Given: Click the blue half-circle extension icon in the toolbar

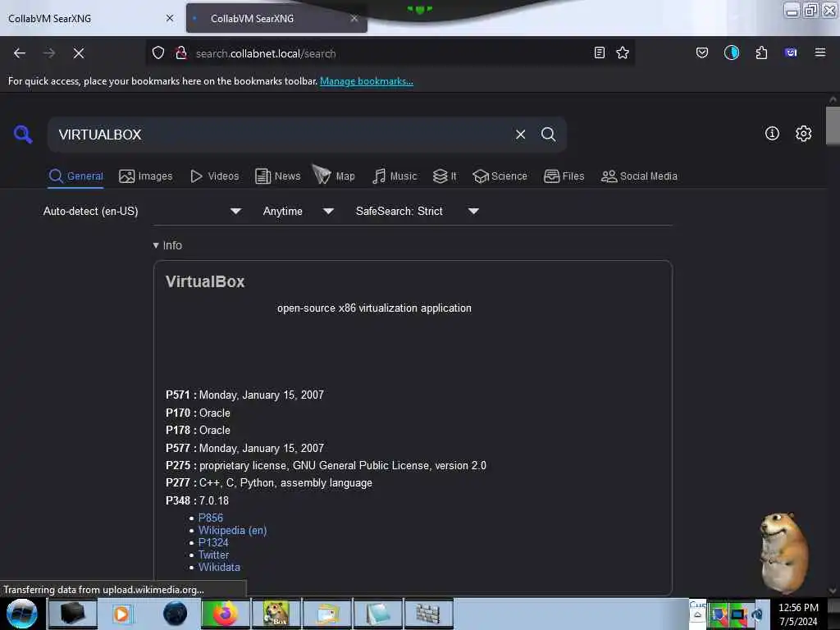Looking at the screenshot, I should point(731,52).
